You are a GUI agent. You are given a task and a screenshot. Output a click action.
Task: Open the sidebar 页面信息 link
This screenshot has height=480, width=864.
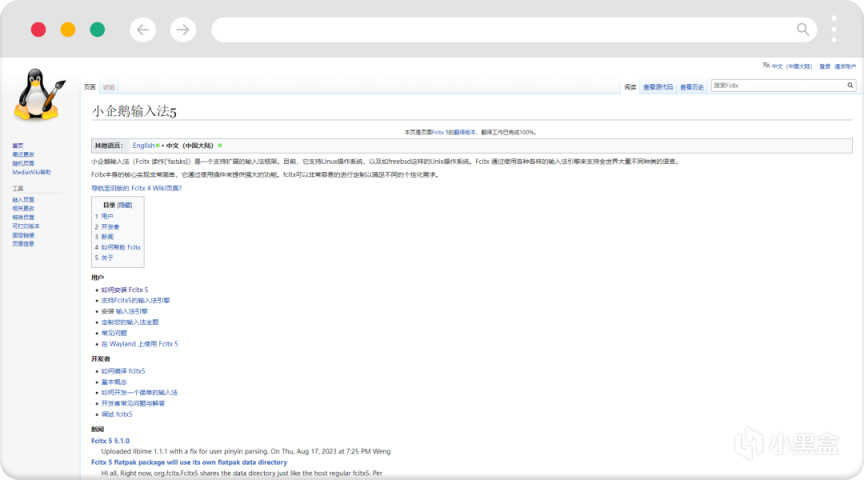click(23, 244)
